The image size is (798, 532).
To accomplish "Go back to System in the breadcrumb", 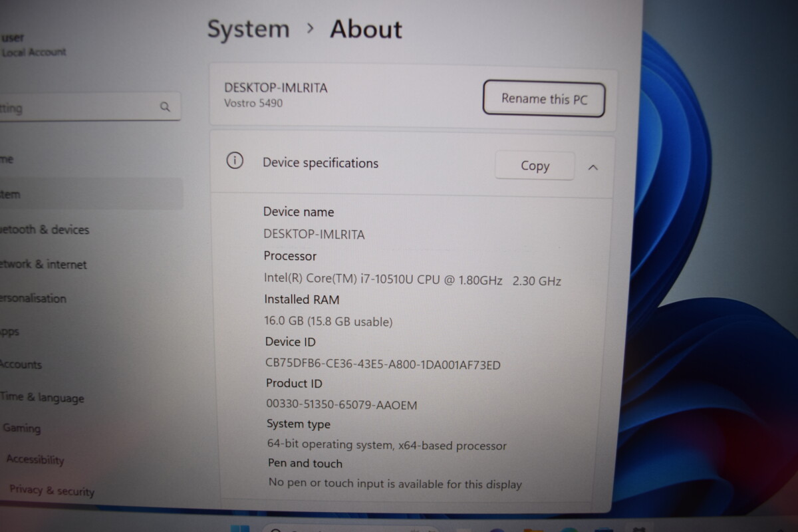I will point(248,29).
